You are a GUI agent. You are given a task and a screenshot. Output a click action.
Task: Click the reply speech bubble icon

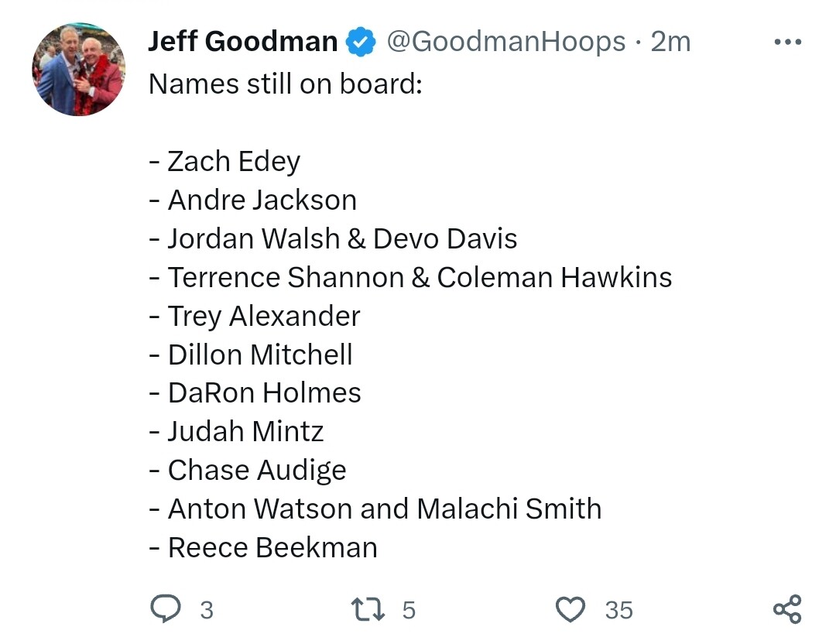[x=164, y=609]
